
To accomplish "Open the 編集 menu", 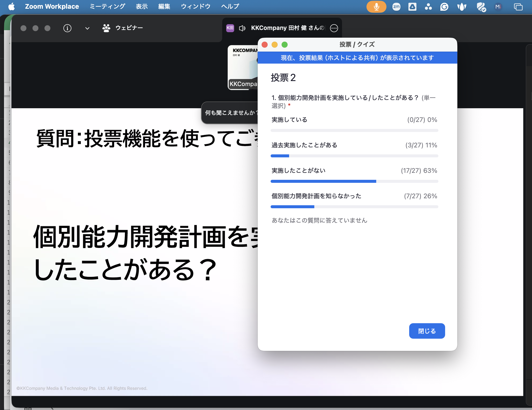I will click(164, 6).
